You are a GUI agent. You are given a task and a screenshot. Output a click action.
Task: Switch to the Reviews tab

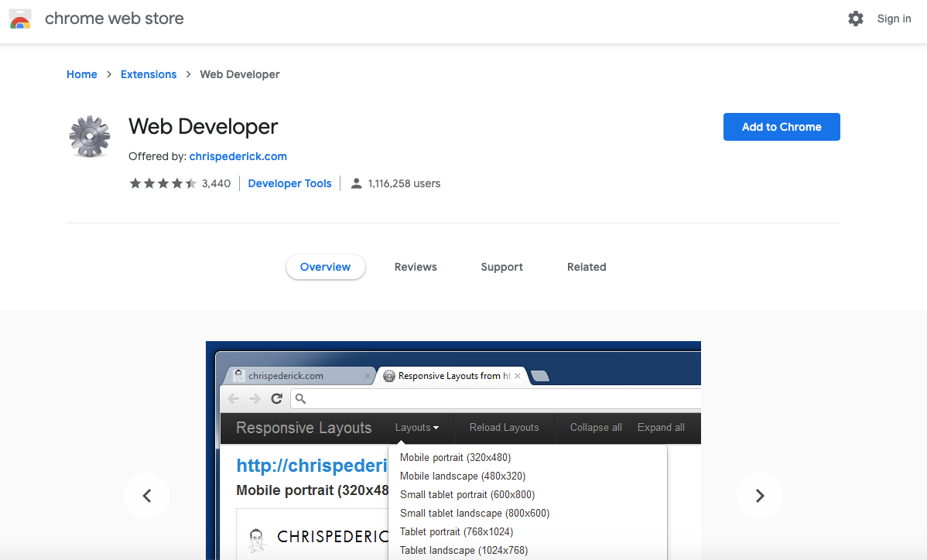416,267
